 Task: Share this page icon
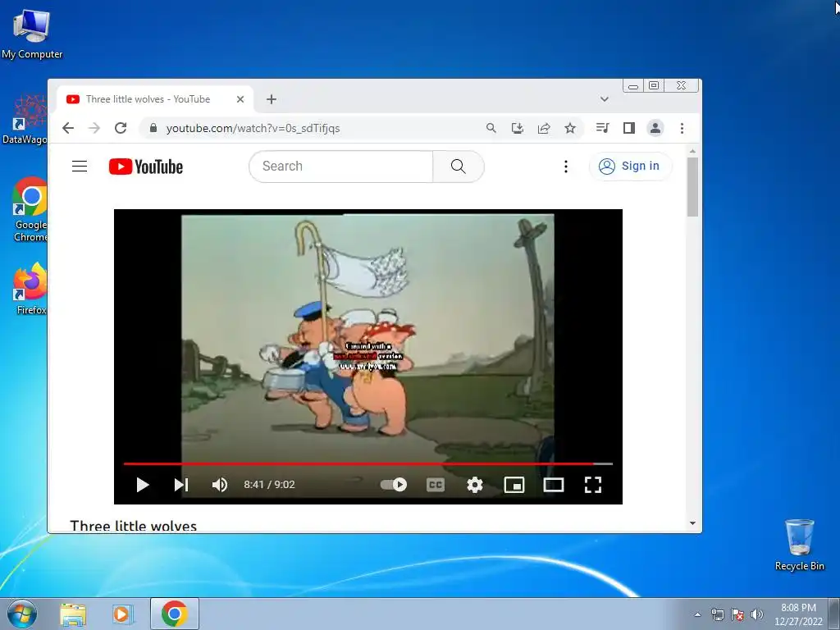click(x=544, y=128)
